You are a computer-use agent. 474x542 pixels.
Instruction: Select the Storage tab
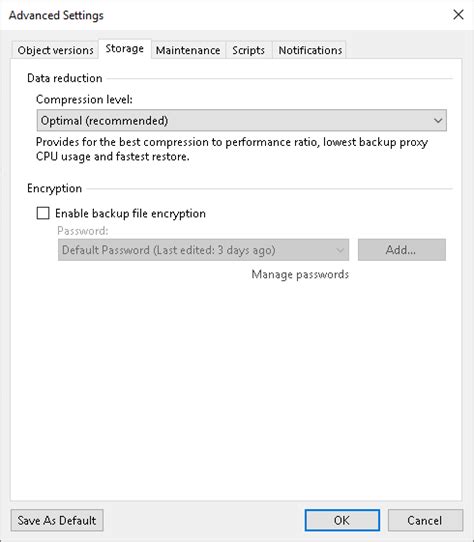pyautogui.click(x=124, y=49)
